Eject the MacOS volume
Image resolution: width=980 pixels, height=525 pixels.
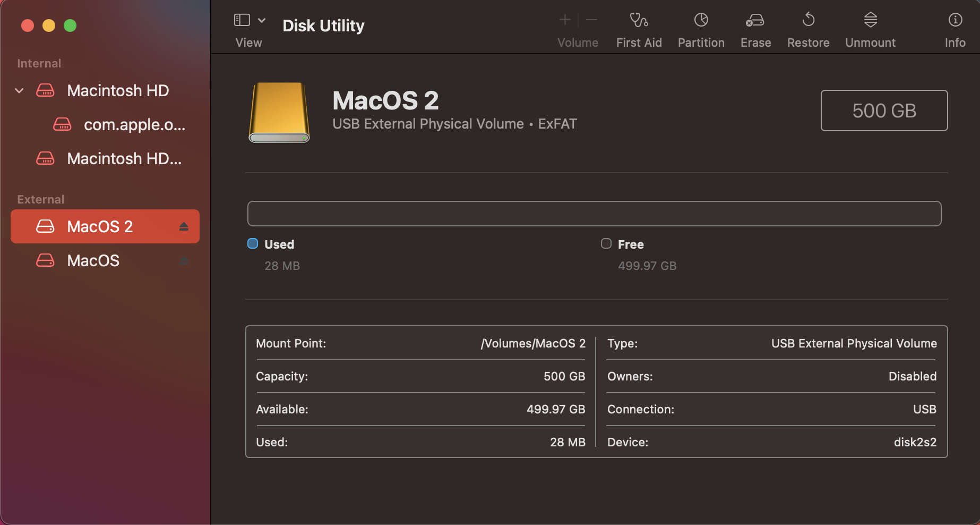click(x=184, y=261)
